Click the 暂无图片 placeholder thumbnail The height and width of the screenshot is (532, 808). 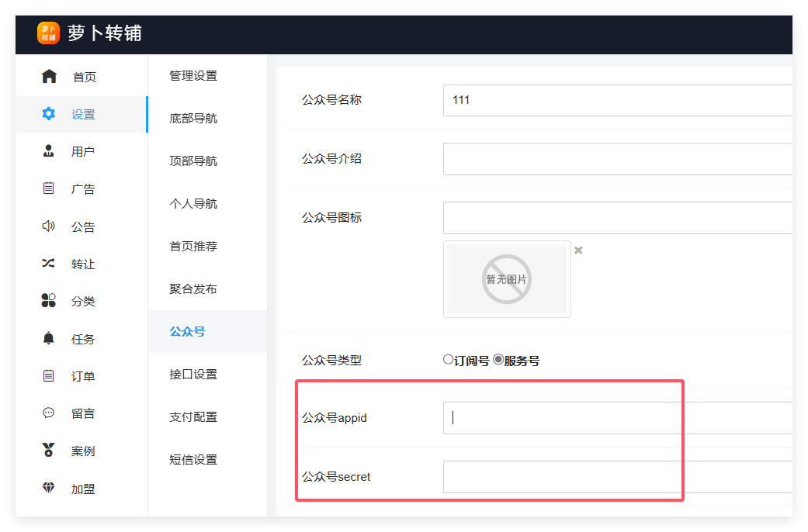(x=507, y=279)
